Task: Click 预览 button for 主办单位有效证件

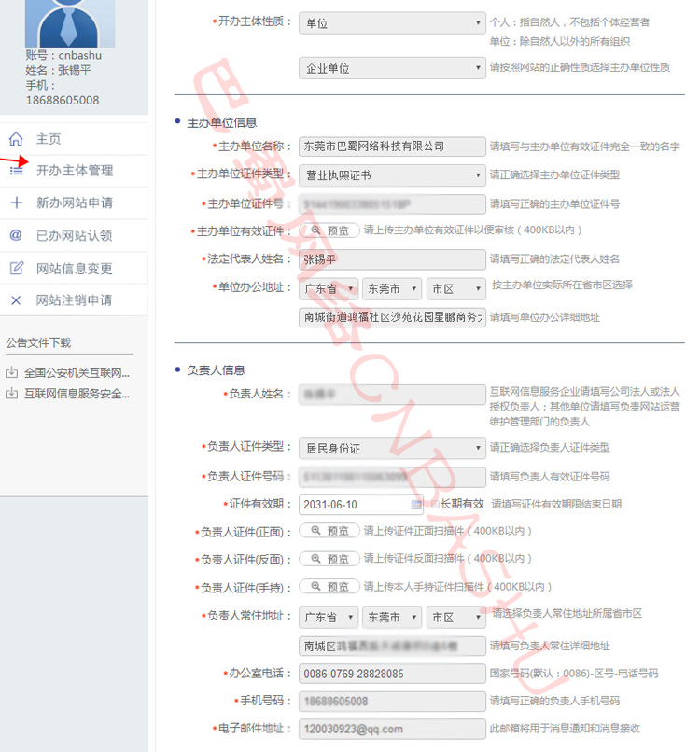Action: (329, 230)
